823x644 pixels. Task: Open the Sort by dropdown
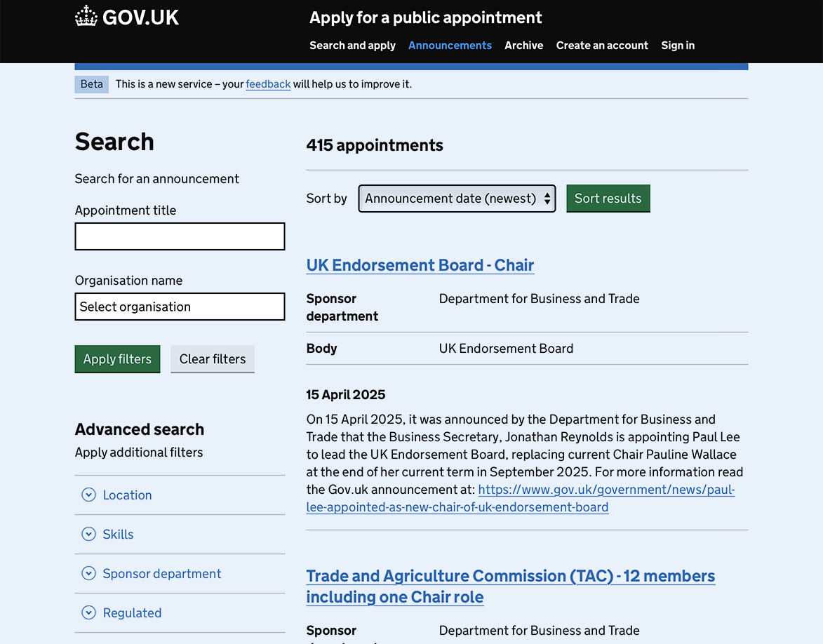point(457,199)
